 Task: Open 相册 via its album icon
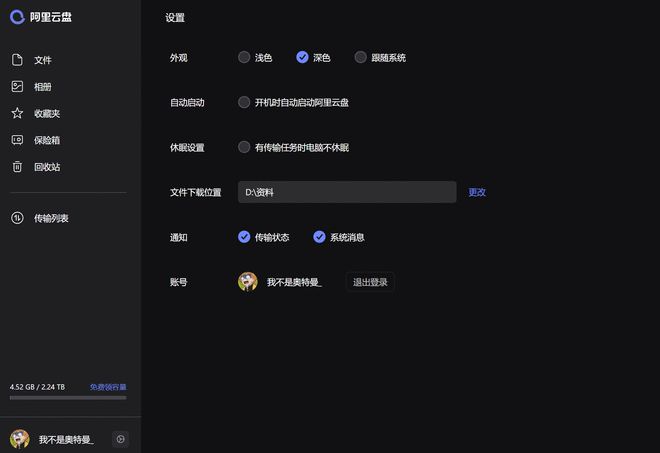click(17, 86)
